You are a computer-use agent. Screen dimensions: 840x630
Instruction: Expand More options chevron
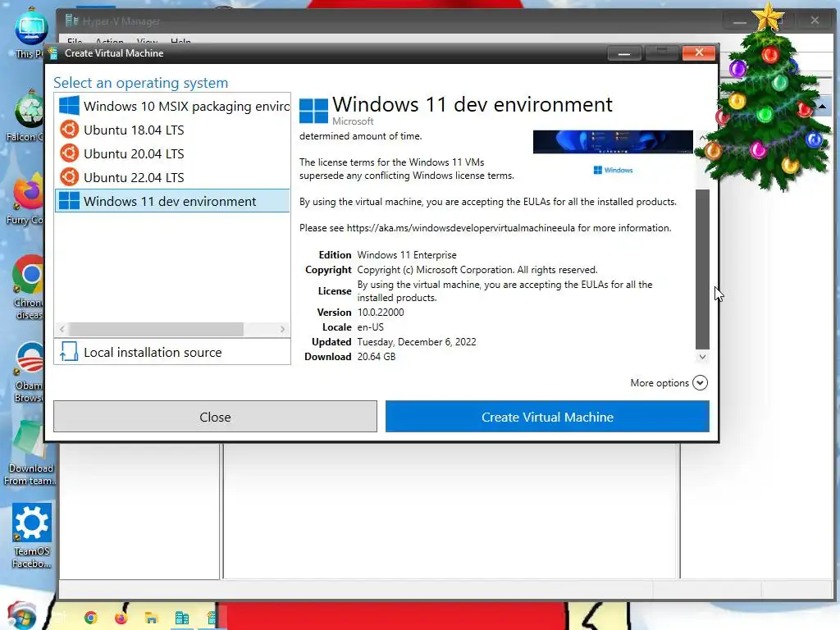click(700, 382)
